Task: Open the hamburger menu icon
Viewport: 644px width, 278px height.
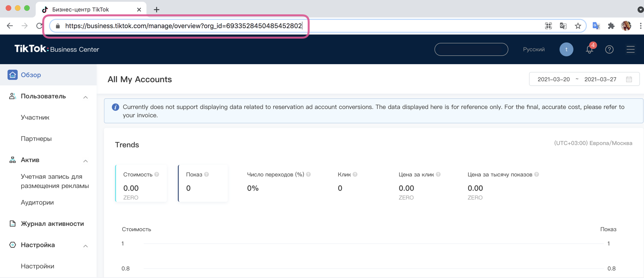Action: pos(630,49)
